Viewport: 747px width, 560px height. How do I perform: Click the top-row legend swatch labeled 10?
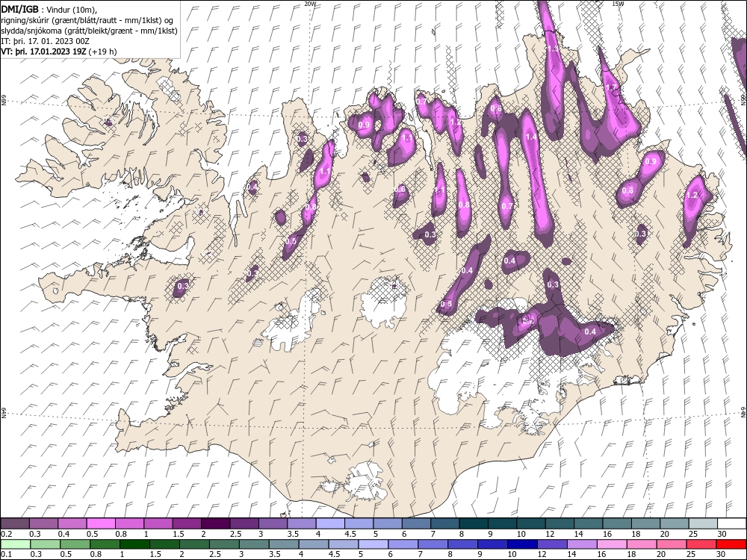(x=530, y=523)
